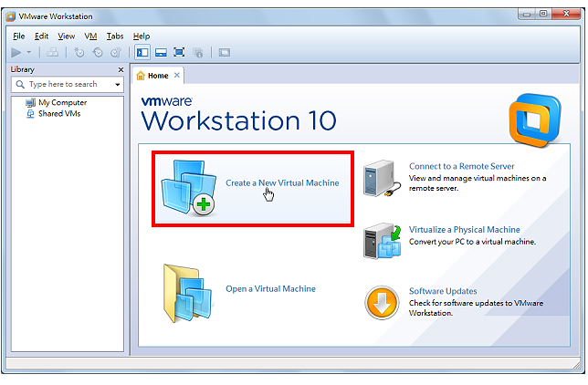The width and height of the screenshot is (588, 385).
Task: Minimize the VMware Workstation window
Action: coord(527,14)
